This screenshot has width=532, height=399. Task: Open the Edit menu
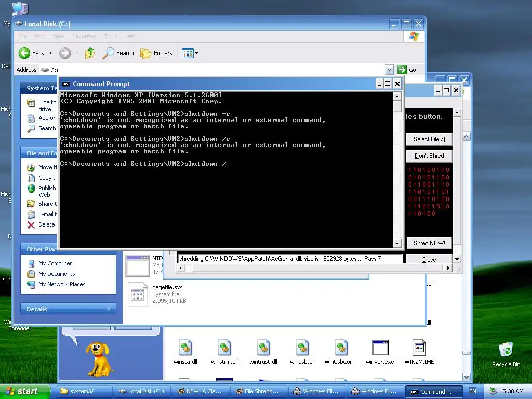coord(39,36)
